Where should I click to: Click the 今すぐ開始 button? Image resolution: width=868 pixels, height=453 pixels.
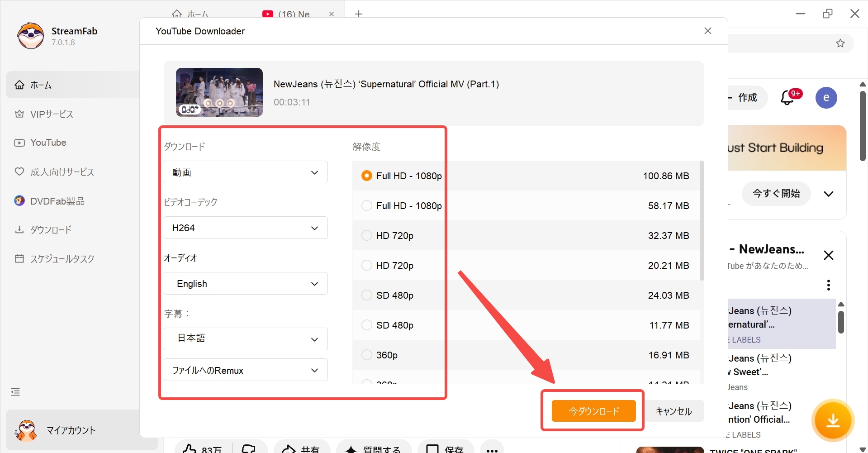tap(776, 194)
